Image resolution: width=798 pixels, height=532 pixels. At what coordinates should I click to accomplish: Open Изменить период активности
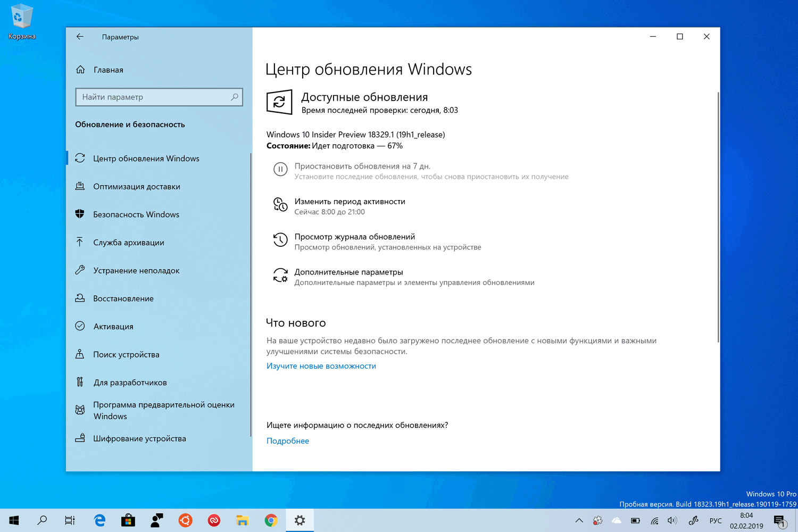[x=350, y=201]
